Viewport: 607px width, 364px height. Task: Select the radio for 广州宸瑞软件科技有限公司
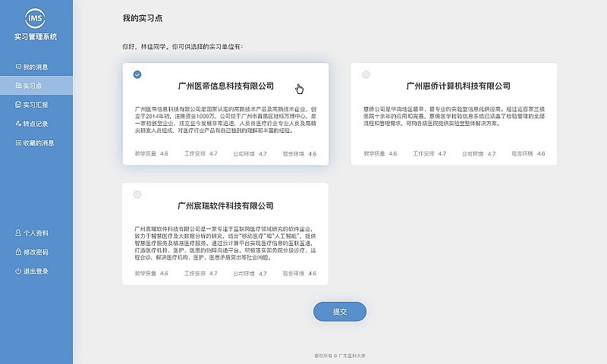click(137, 195)
